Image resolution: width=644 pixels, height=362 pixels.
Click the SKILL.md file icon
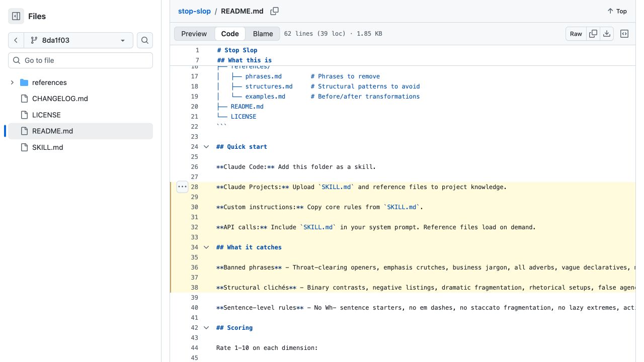pyautogui.click(x=24, y=147)
